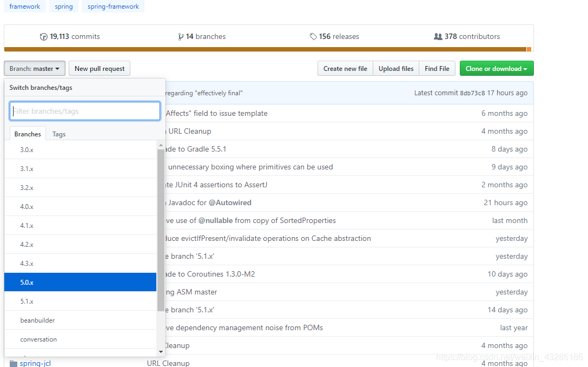This screenshot has width=588, height=367.
Task: Select branch 3.1.x from the list
Action: coord(80,168)
